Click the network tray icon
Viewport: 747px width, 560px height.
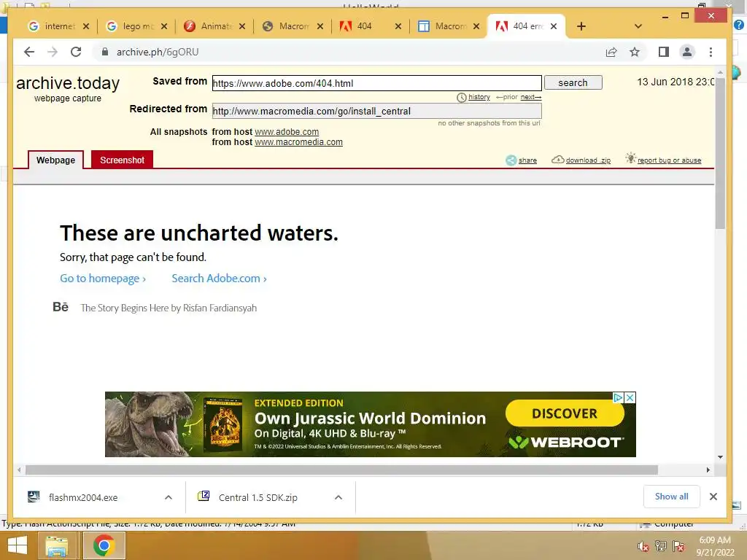(x=661, y=546)
